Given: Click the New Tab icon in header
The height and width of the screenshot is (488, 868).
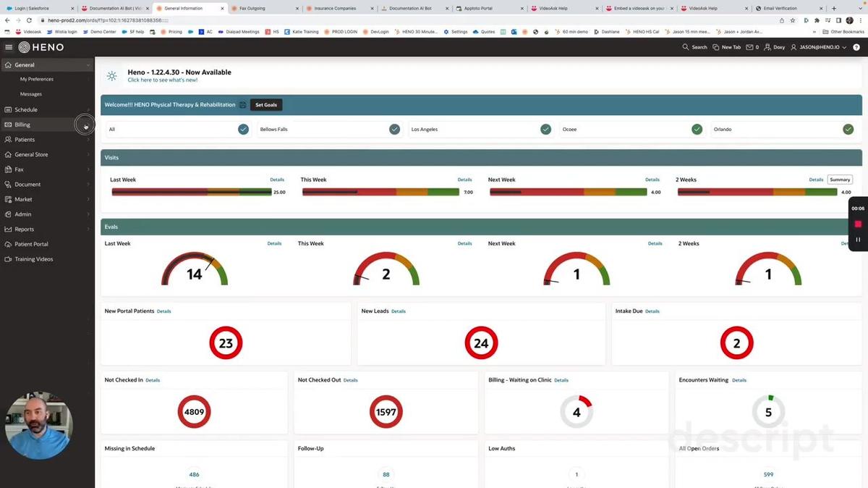Looking at the screenshot, I should pyautogui.click(x=716, y=47).
